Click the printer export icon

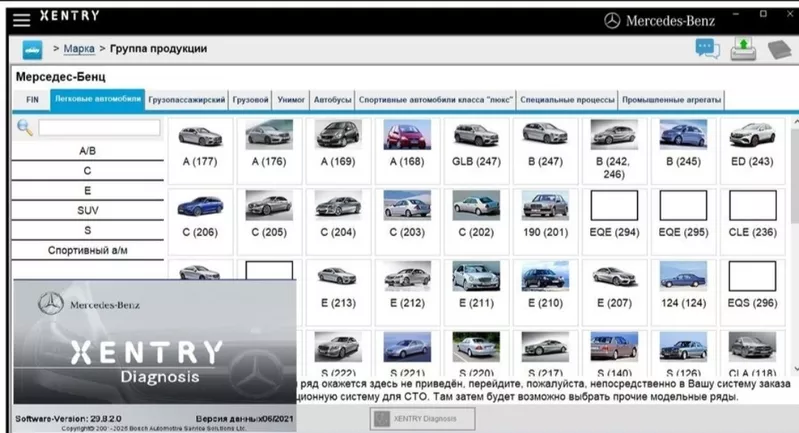coord(743,48)
